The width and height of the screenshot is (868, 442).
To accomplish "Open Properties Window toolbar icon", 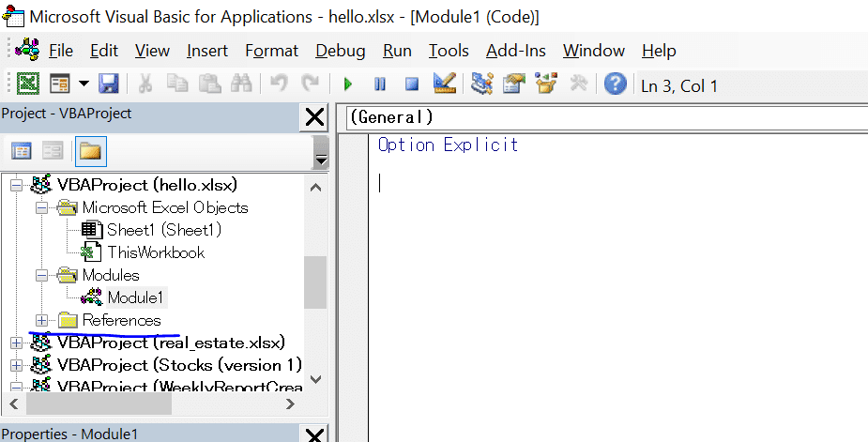I will (x=513, y=84).
